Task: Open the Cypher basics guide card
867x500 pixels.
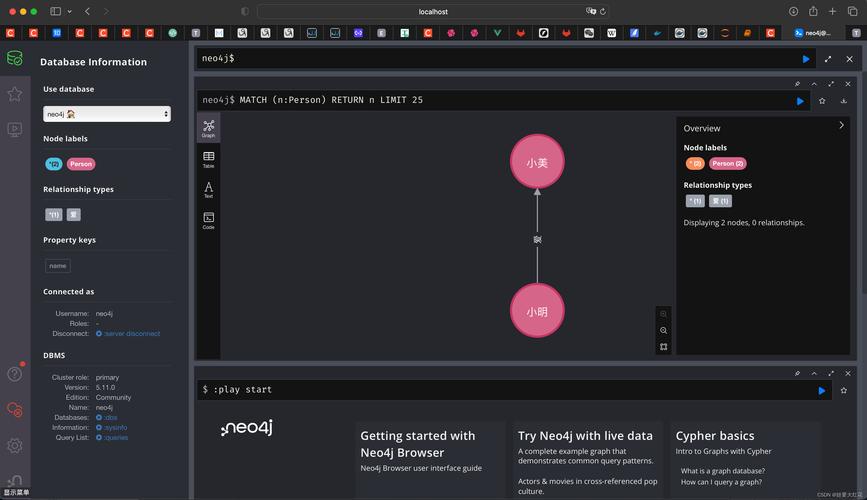Action: pyautogui.click(x=745, y=459)
